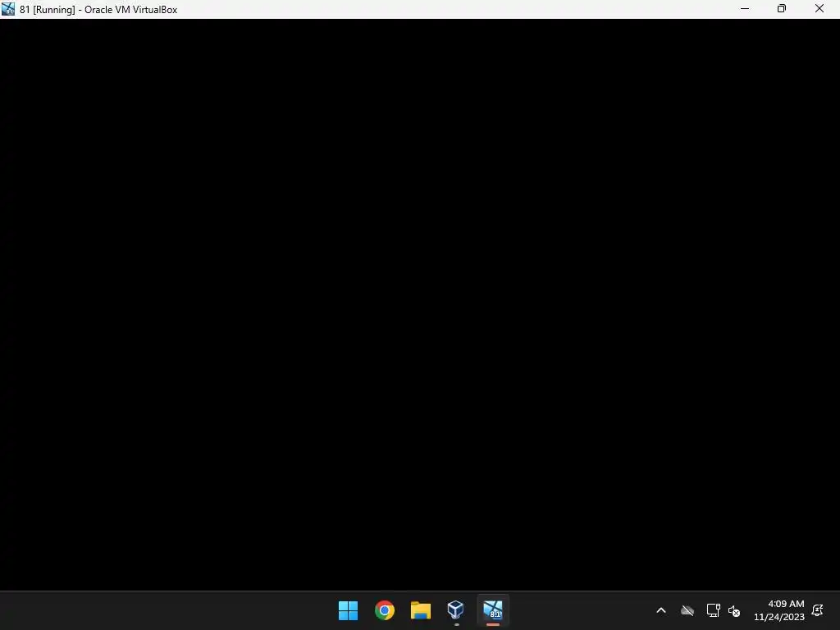Click the VirtualBox window title icon
The image size is (840, 630).
click(8, 9)
